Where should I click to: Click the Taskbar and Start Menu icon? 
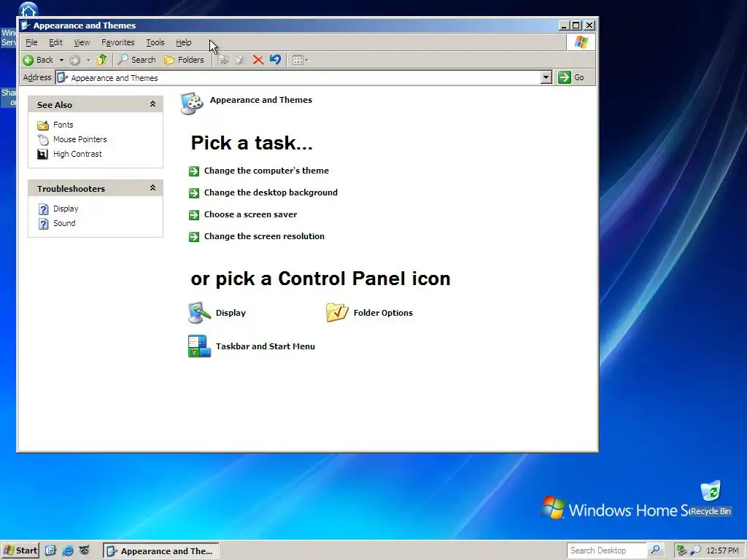click(x=199, y=346)
